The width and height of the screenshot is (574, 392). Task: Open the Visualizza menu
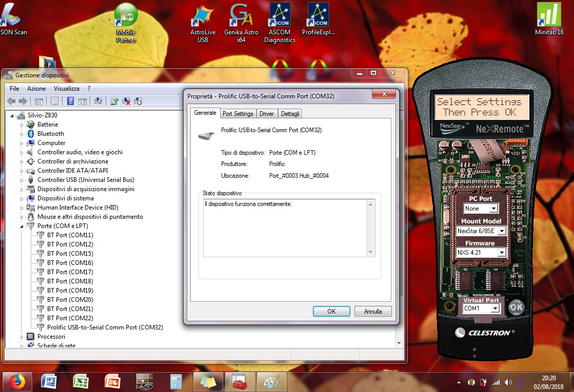(x=67, y=89)
